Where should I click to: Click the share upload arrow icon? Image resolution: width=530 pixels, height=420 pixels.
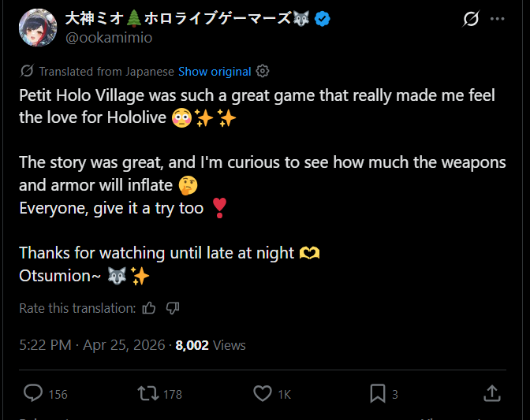click(x=492, y=393)
